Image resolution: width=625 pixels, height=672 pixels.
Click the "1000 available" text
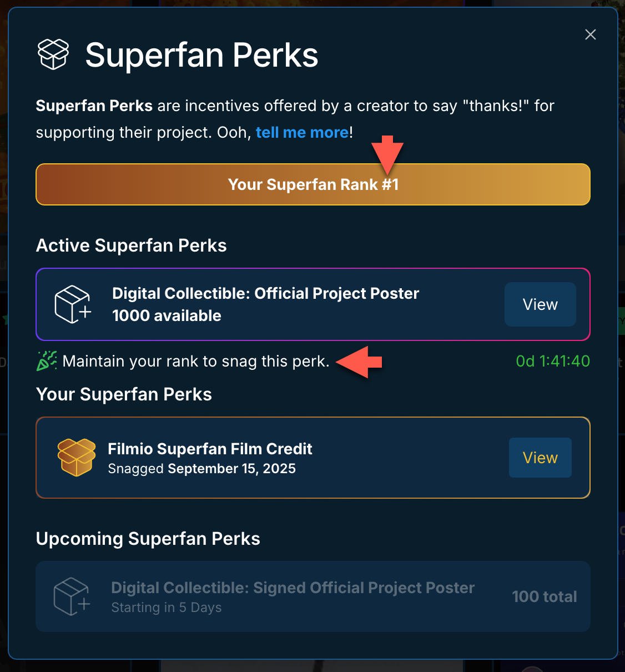tap(167, 315)
